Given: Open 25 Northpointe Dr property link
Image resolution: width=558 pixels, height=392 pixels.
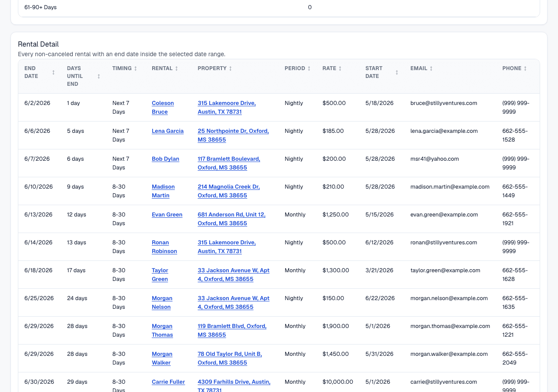Looking at the screenshot, I should (233, 135).
